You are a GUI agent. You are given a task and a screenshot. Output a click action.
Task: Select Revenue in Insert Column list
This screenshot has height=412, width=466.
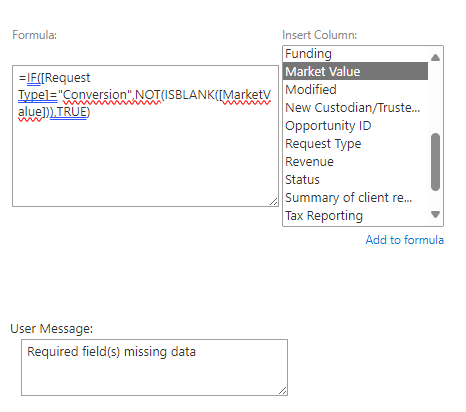coord(355,161)
